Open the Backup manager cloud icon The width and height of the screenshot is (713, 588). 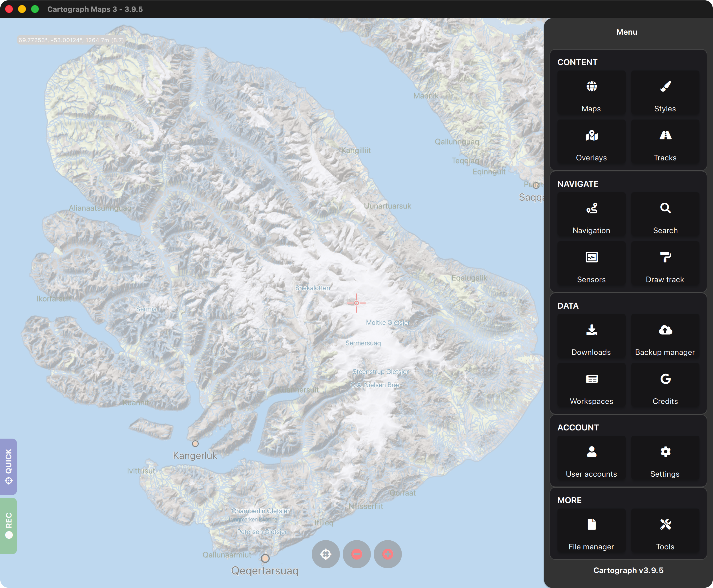pyautogui.click(x=665, y=337)
